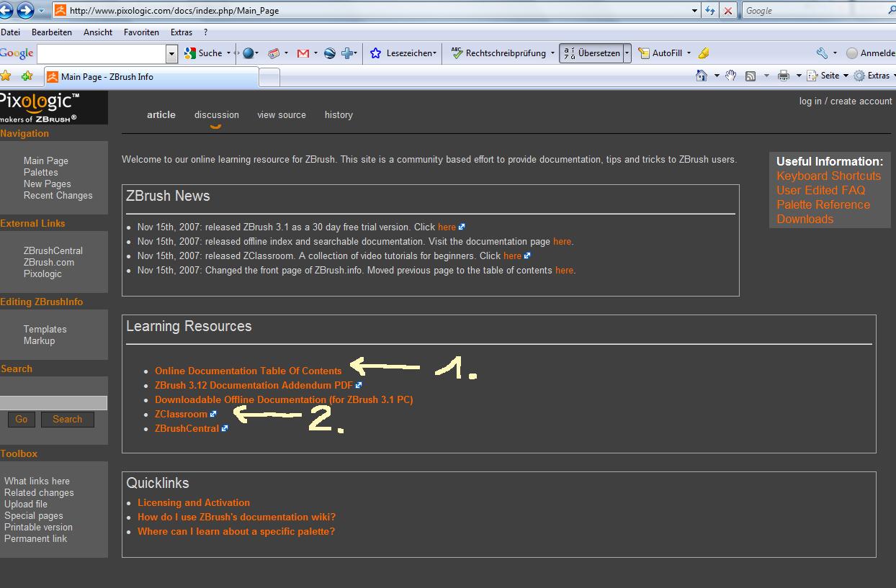Open the Extras tools dropdown in command bar

pos(893,76)
